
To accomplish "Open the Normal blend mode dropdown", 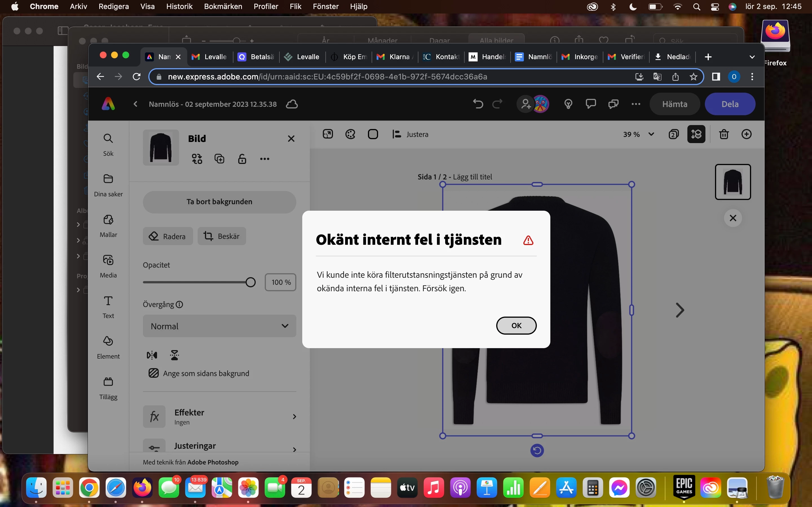I will pos(219,326).
